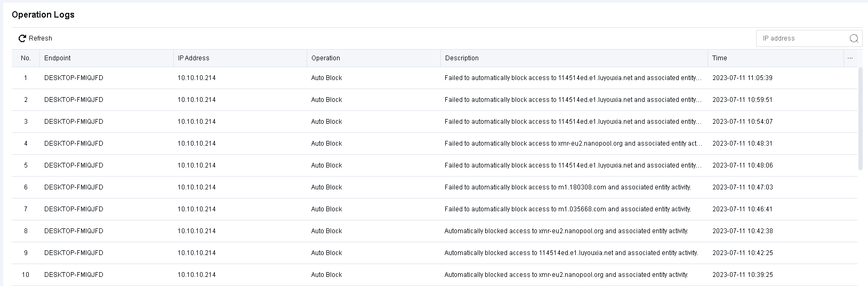The height and width of the screenshot is (286, 868).
Task: Click DESKTOP-FMIQJFD endpoint in row 2
Action: [x=74, y=100]
